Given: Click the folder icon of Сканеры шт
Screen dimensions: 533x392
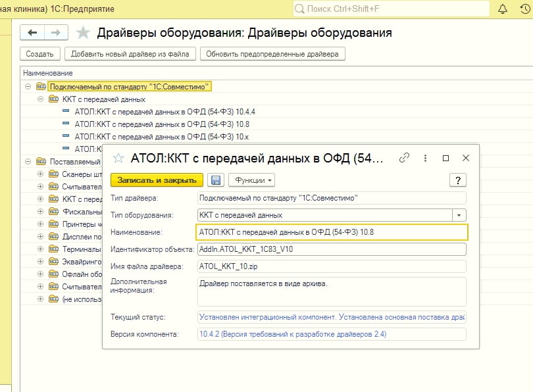Looking at the screenshot, I should 53,174.
